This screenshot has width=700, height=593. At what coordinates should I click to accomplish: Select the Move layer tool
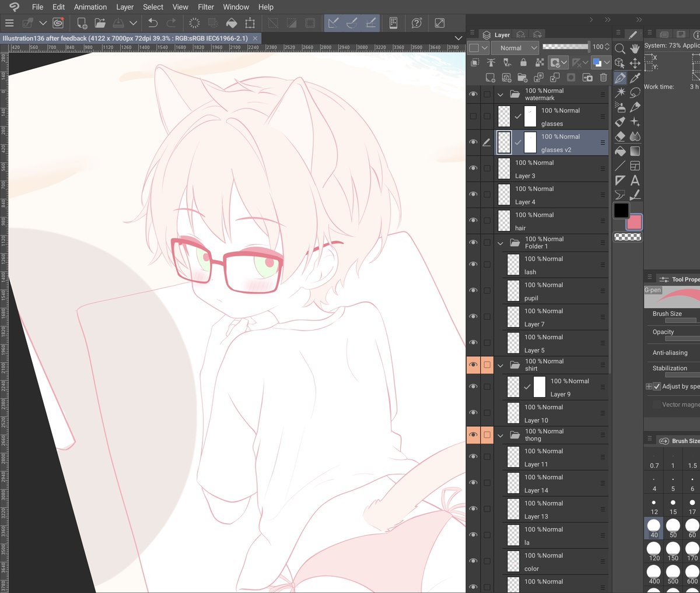click(x=635, y=63)
